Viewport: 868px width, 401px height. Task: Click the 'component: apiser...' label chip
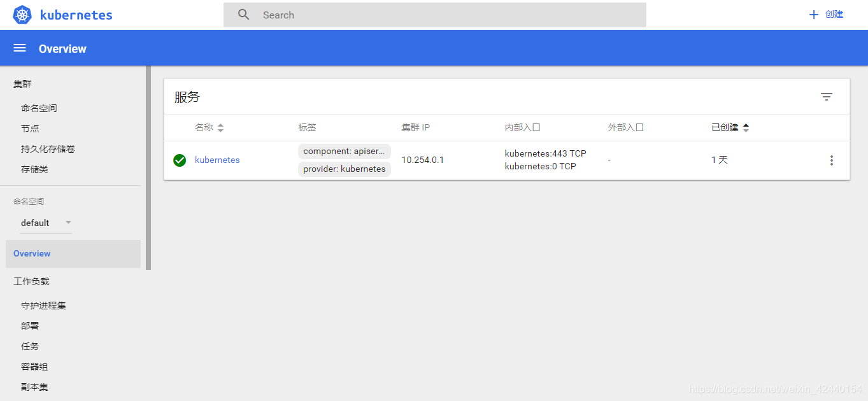344,151
